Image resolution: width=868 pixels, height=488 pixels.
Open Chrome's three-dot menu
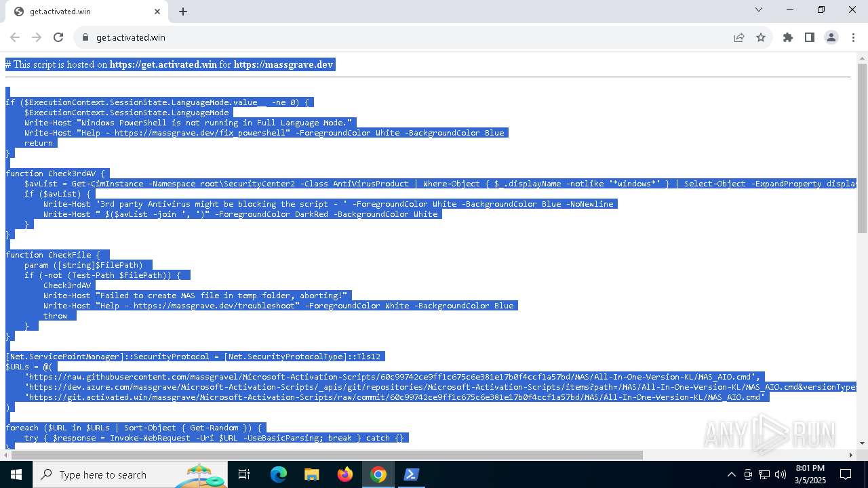pyautogui.click(x=853, y=37)
